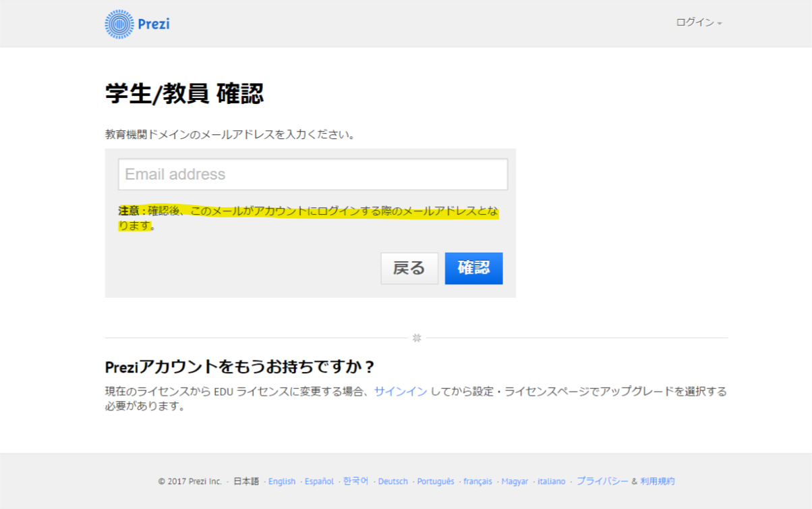Switch language to Português
The height and width of the screenshot is (509, 812).
tap(436, 481)
